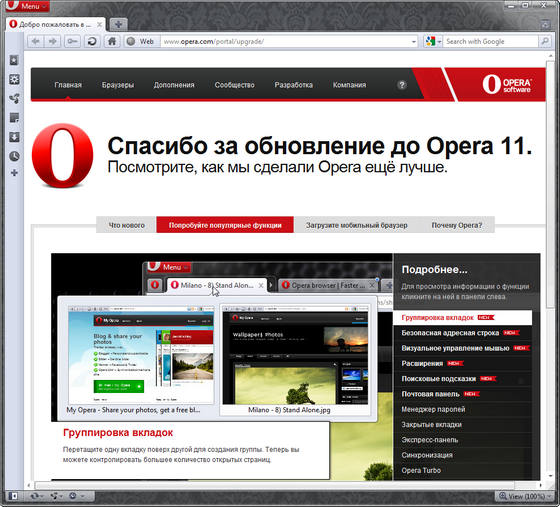Open the Notes panel in sidebar

[x=14, y=118]
